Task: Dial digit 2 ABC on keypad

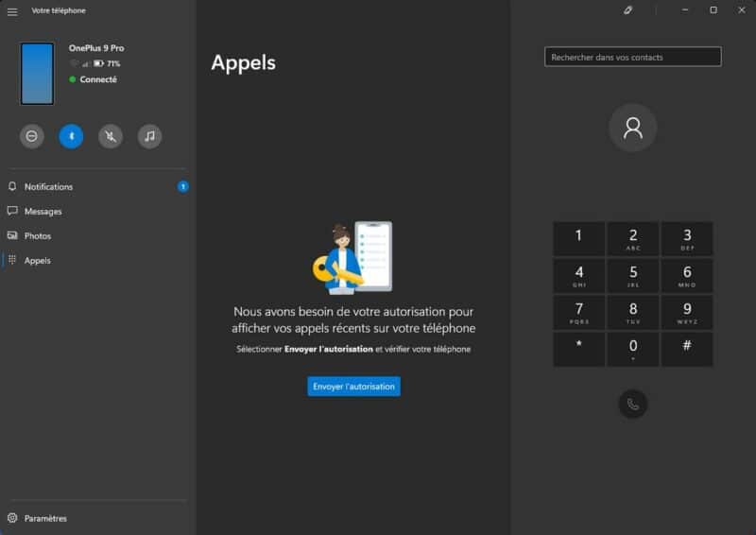Action: (x=633, y=239)
